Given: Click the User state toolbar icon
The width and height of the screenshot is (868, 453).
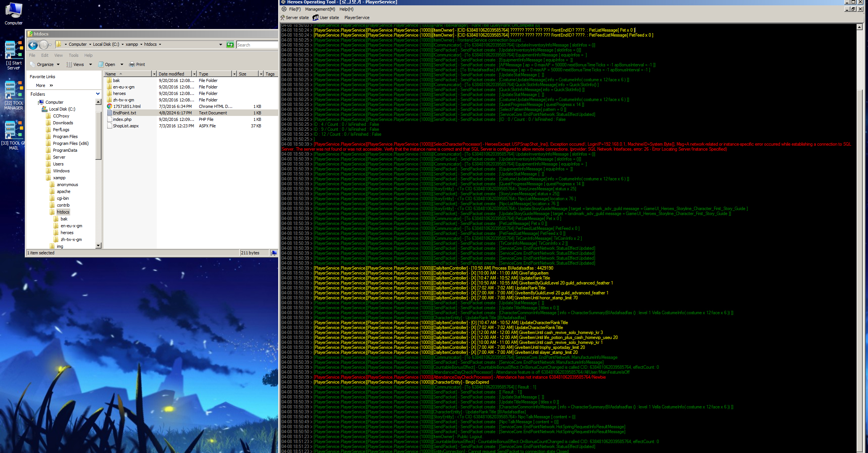Looking at the screenshot, I should [326, 18].
